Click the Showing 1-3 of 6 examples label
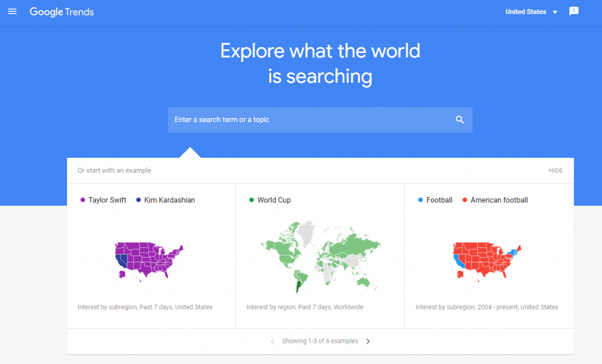Viewport: 602px width, 364px height. 320,341
